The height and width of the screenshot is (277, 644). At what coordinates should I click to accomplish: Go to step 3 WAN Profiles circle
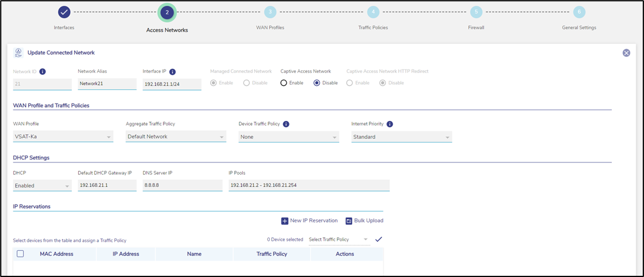pos(270,12)
